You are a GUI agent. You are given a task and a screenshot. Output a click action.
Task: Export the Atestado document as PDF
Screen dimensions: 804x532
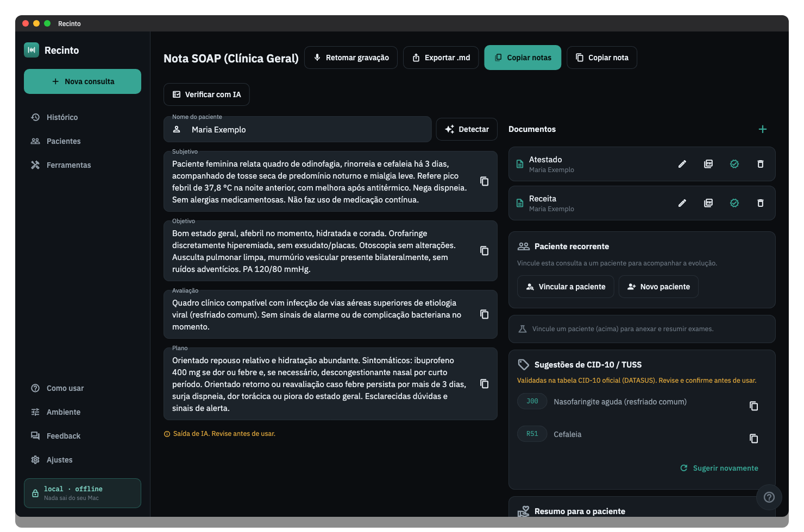[708, 164]
